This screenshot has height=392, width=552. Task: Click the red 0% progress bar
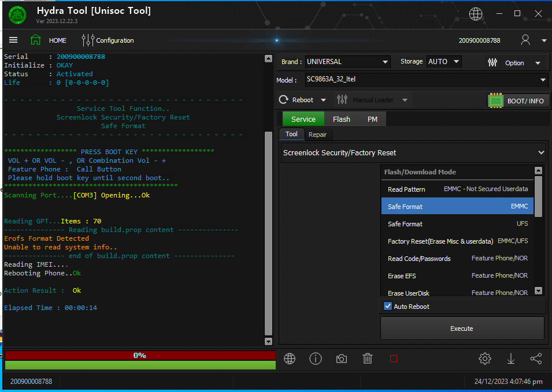(x=140, y=356)
